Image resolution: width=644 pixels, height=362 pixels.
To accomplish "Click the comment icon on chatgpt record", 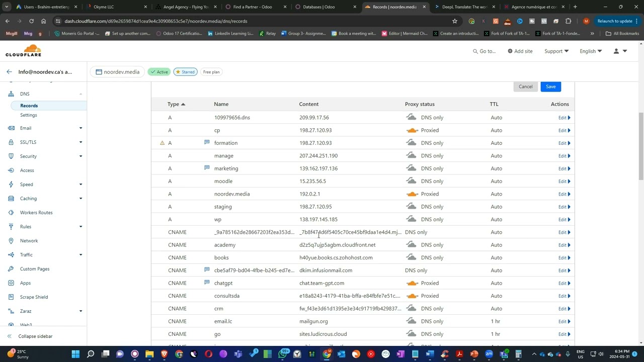I will (x=207, y=283).
